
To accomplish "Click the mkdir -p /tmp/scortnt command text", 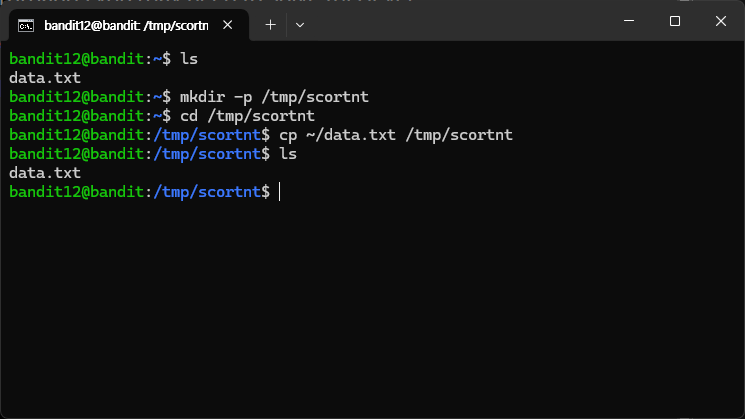I will click(274, 97).
